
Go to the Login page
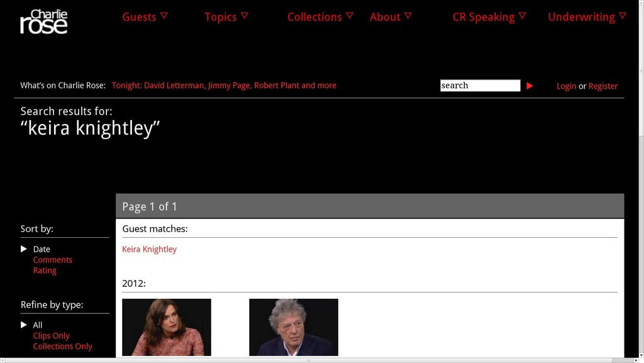(567, 86)
